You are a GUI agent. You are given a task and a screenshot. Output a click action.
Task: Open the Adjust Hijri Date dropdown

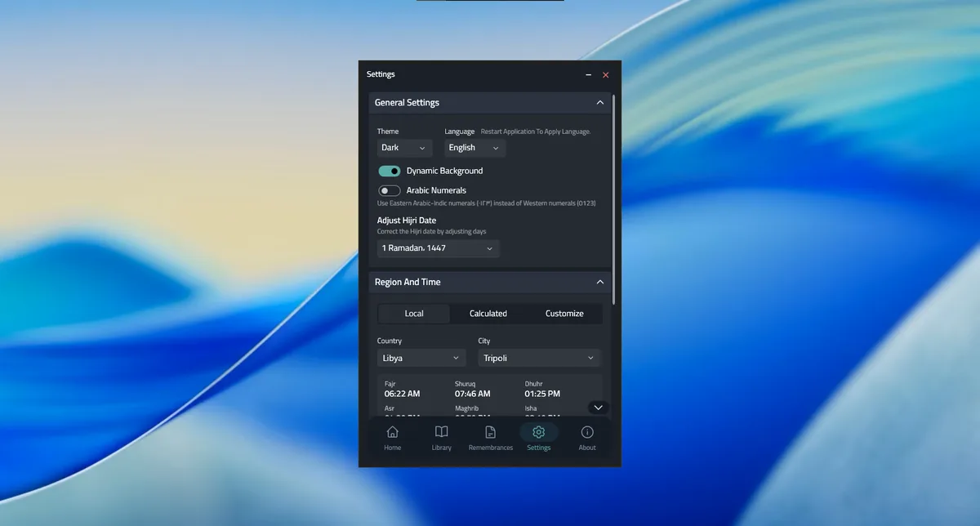point(438,248)
